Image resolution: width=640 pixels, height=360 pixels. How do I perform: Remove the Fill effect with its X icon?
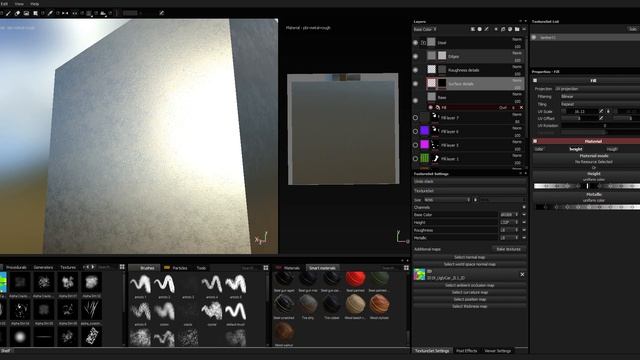coord(521,107)
